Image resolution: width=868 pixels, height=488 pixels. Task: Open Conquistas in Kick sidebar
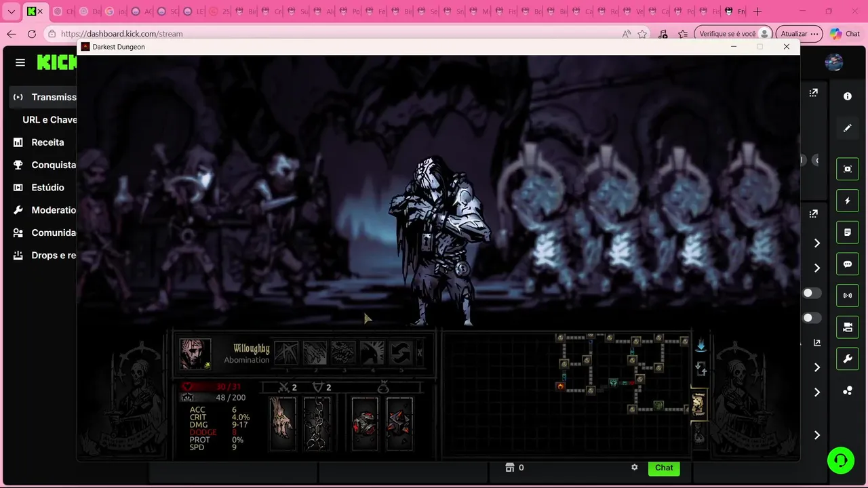(43, 165)
